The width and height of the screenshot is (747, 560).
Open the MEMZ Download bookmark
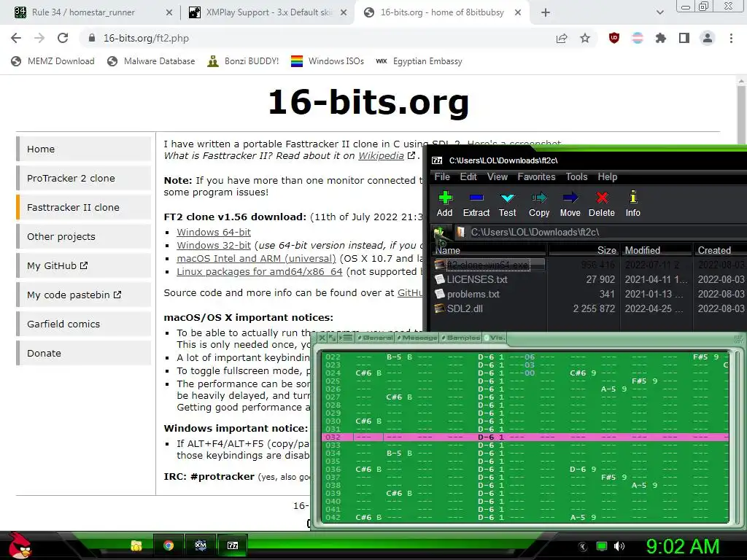53,61
